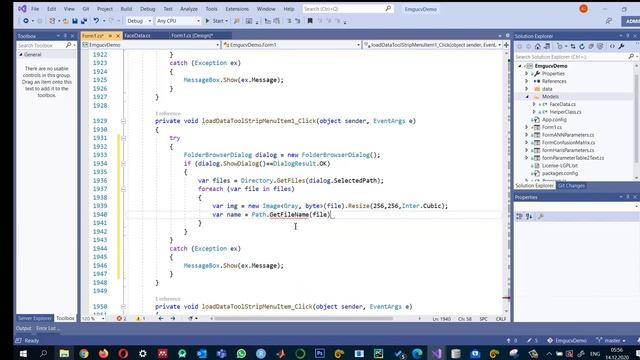640x360 pixels.
Task: Switch to the FaceData.cs tab
Action: click(138, 36)
